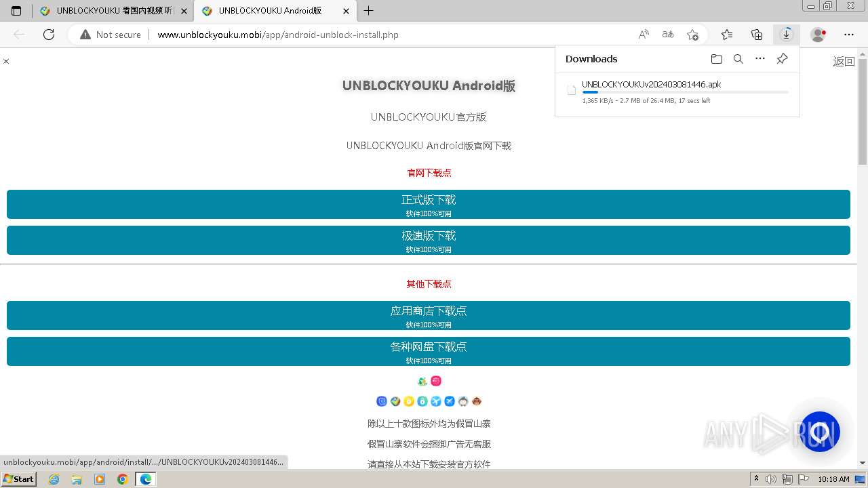The height and width of the screenshot is (488, 868).
Task: Click the blue floating chat button
Action: [x=819, y=432]
